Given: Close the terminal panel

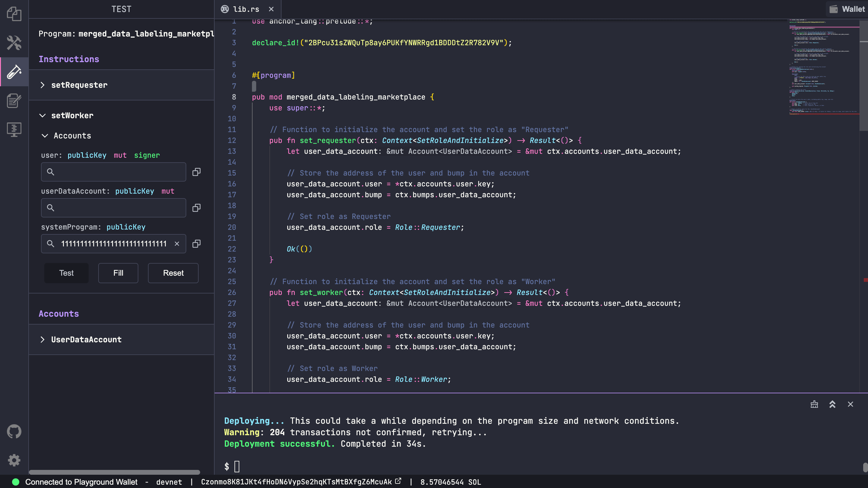Looking at the screenshot, I should pos(851,404).
